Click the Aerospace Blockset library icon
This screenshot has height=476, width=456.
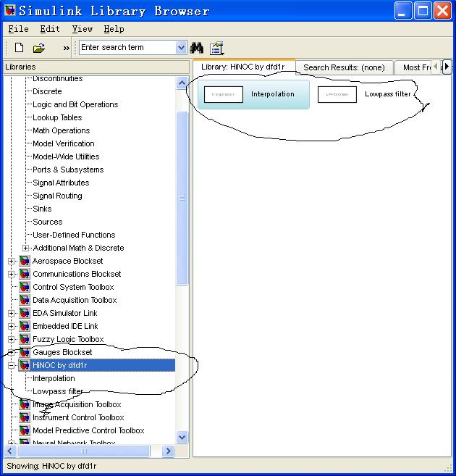[x=25, y=261]
